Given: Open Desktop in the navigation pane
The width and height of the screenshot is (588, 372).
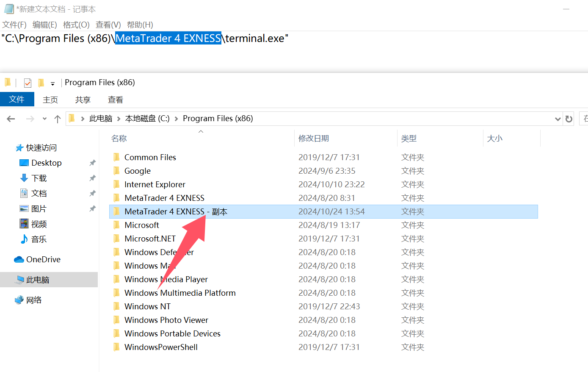Looking at the screenshot, I should point(47,163).
